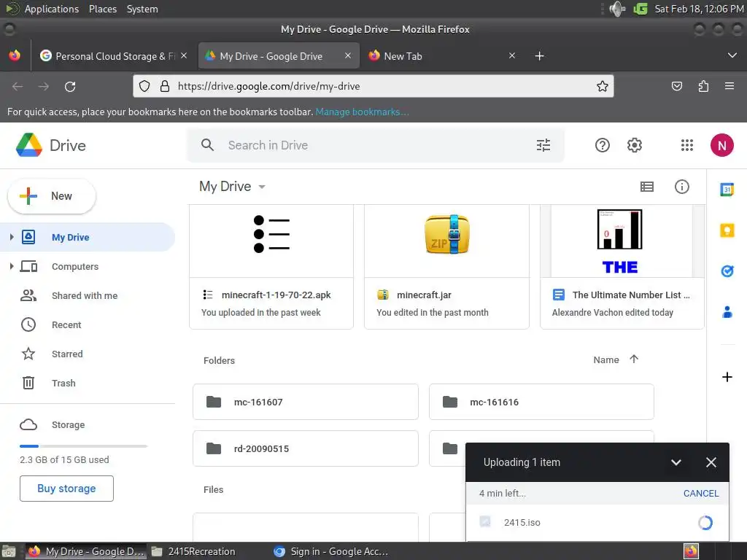Bookmark this page star icon
This screenshot has width=747, height=560.
click(x=602, y=86)
